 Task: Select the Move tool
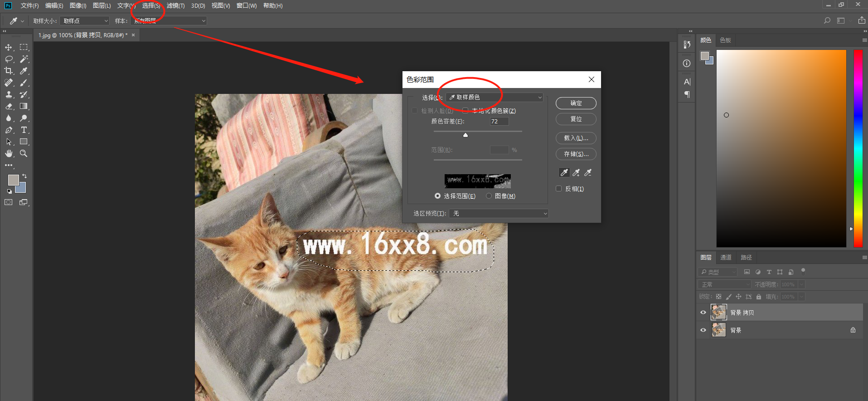click(9, 48)
